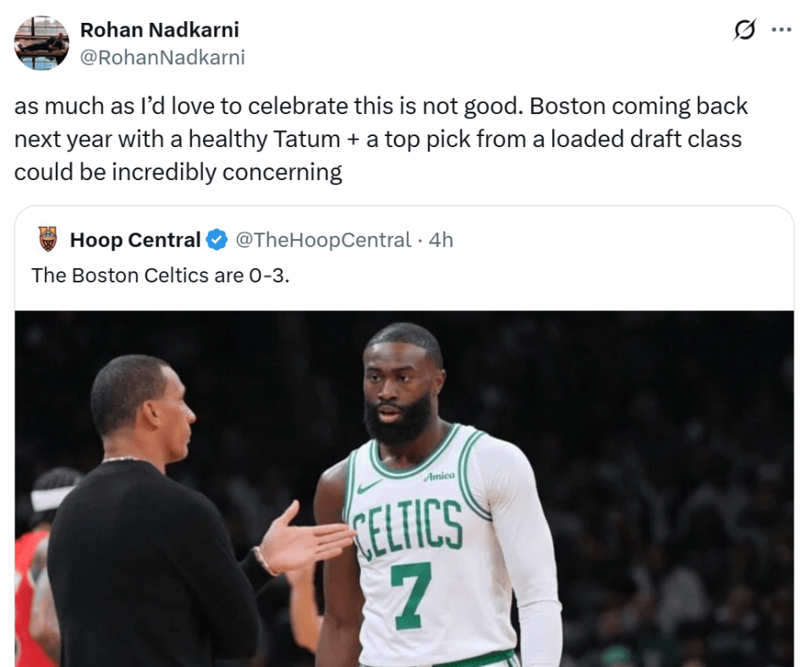The width and height of the screenshot is (812, 667).
Task: Click the Hoop Central logo avatar
Action: click(48, 240)
